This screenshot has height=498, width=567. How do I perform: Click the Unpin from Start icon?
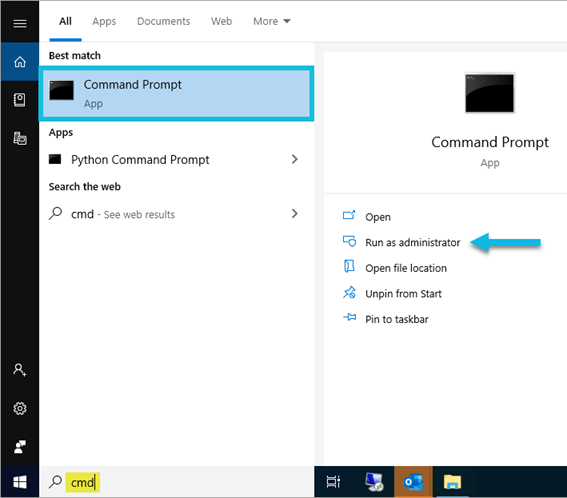(349, 293)
